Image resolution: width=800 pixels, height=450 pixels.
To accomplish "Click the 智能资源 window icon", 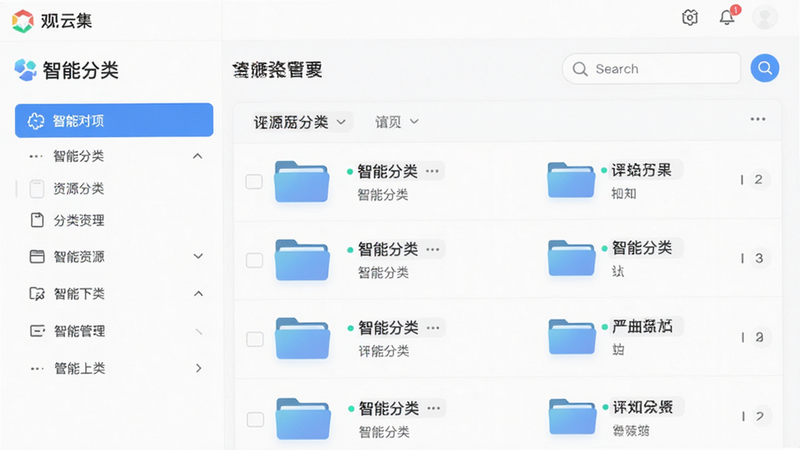I will coord(37,256).
